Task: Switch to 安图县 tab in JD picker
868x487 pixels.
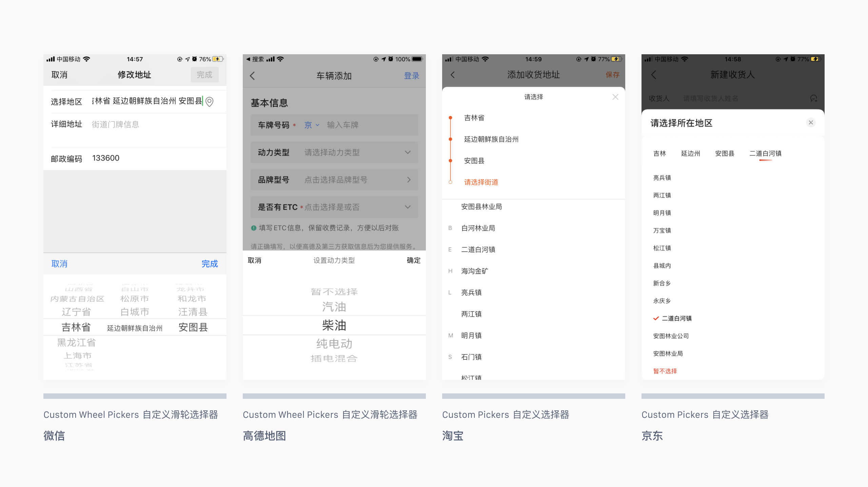Action: click(725, 154)
